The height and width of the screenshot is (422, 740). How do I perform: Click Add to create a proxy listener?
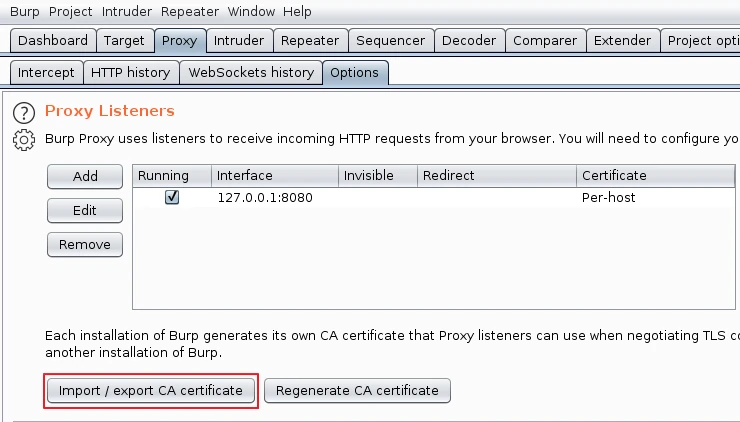point(85,177)
